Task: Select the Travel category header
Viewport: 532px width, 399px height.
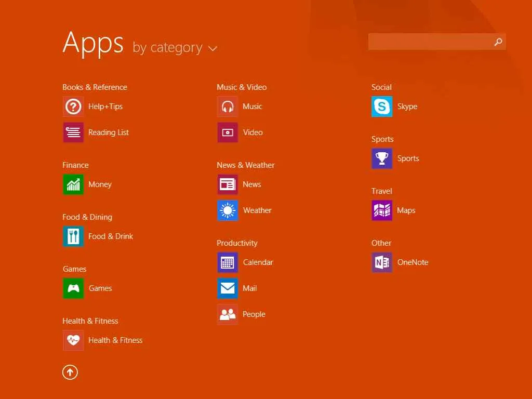Action: (382, 191)
